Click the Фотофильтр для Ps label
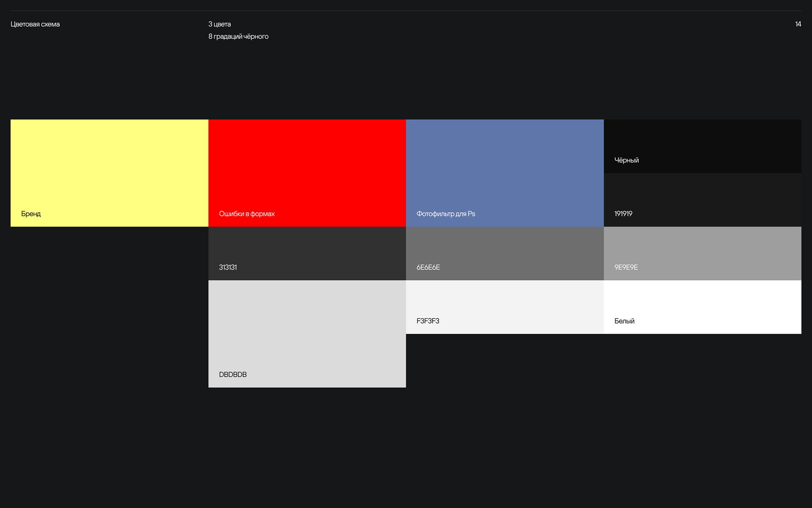This screenshot has width=812, height=508. click(x=445, y=214)
